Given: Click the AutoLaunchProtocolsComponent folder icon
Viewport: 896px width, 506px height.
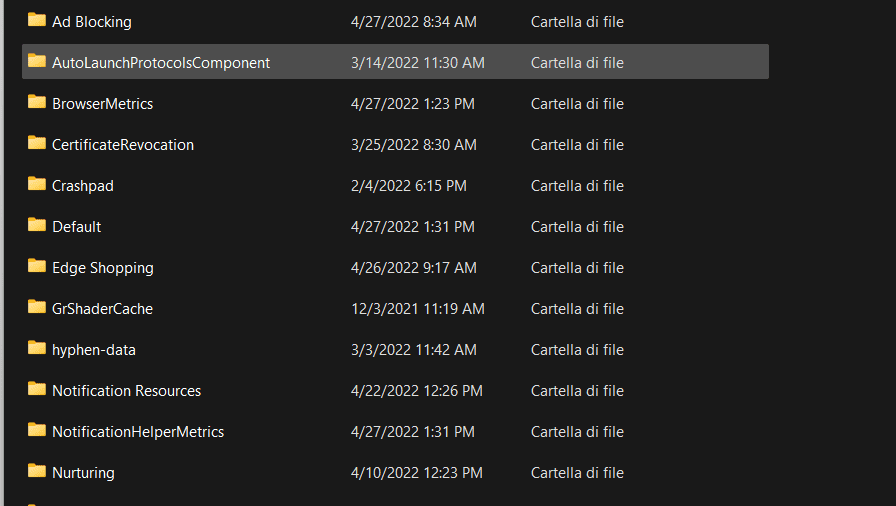Looking at the screenshot, I should tap(37, 61).
